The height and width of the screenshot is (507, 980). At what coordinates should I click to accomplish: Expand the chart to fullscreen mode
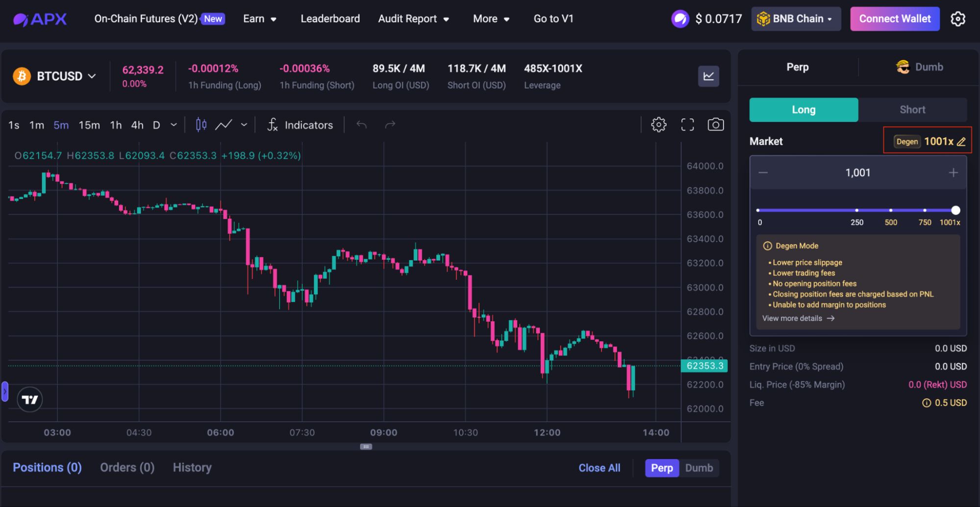(687, 125)
